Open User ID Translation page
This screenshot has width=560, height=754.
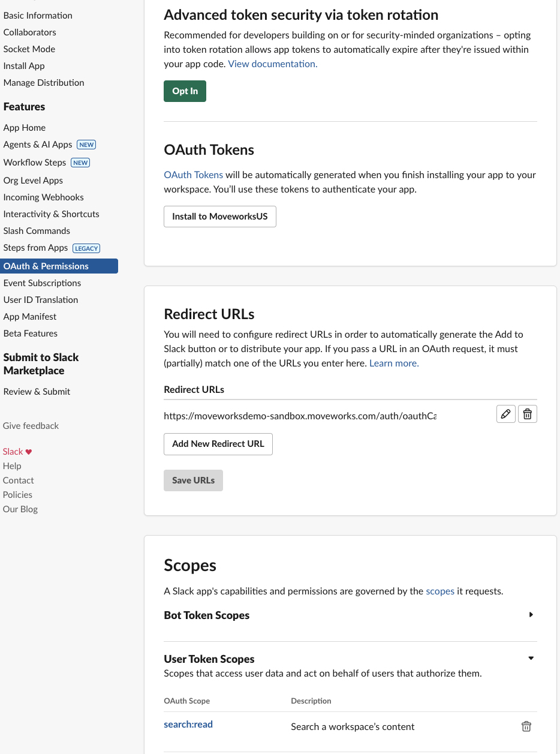click(41, 300)
